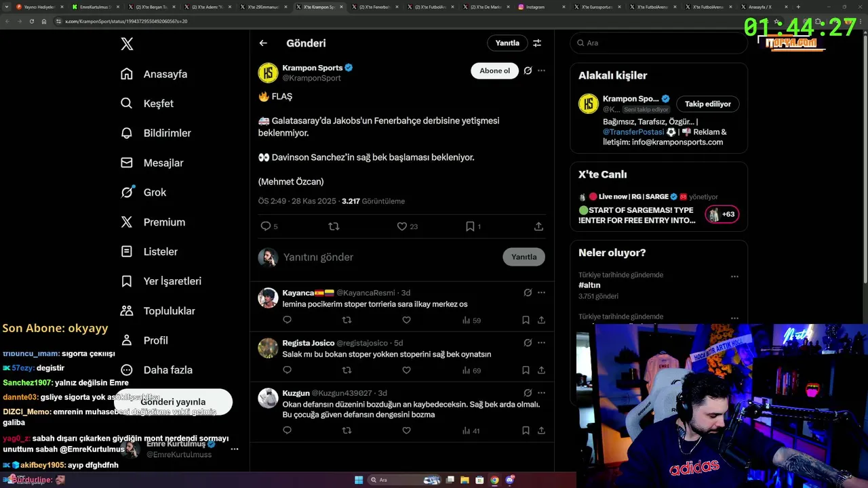The image size is (868, 488).
Task: Bookmark the Regista Josico comment
Action: [x=526, y=370]
